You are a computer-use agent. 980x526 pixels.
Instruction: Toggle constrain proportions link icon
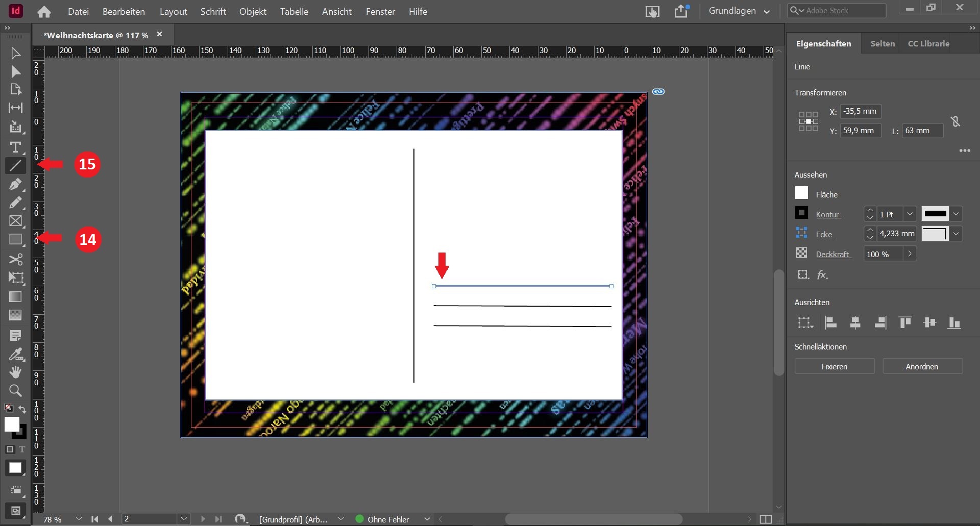[x=955, y=121]
